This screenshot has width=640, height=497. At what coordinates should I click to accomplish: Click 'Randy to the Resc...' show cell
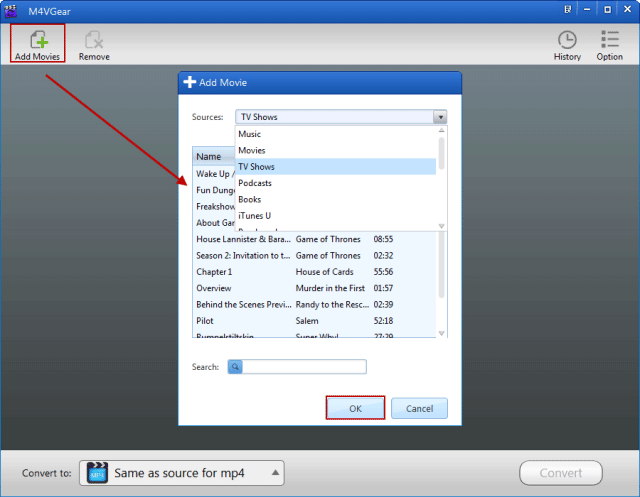(332, 304)
